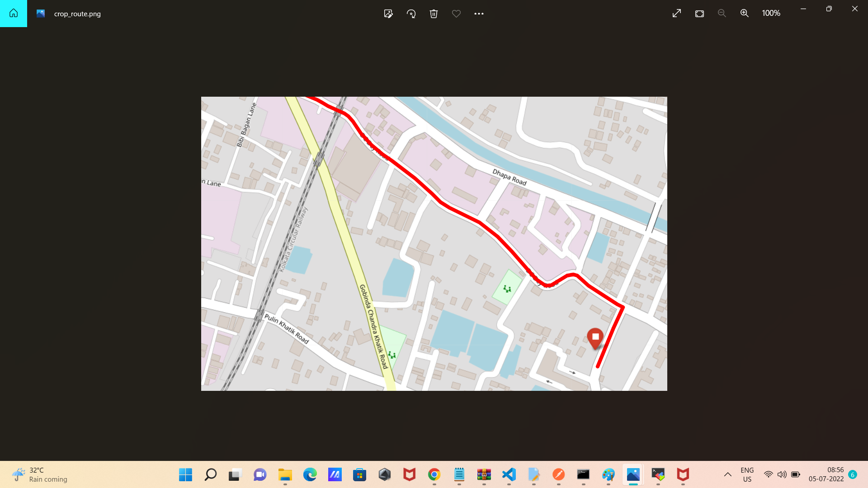Open the Start menu

(185, 475)
